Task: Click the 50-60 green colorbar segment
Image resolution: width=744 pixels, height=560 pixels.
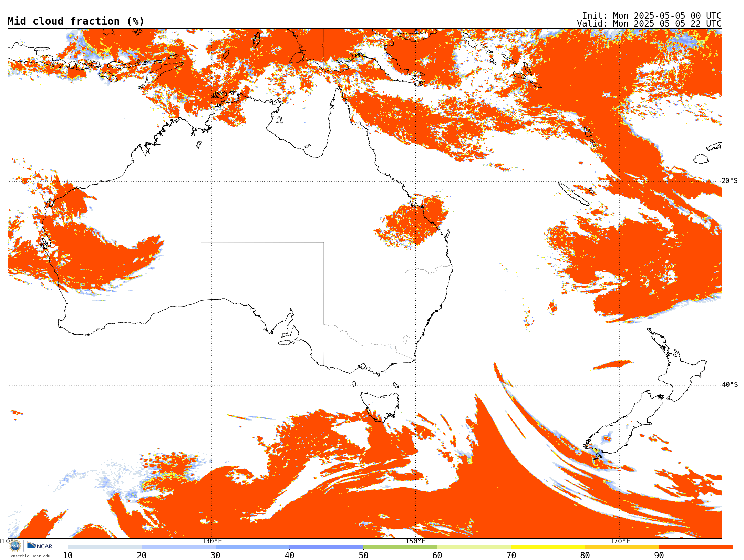Action: tap(400, 547)
